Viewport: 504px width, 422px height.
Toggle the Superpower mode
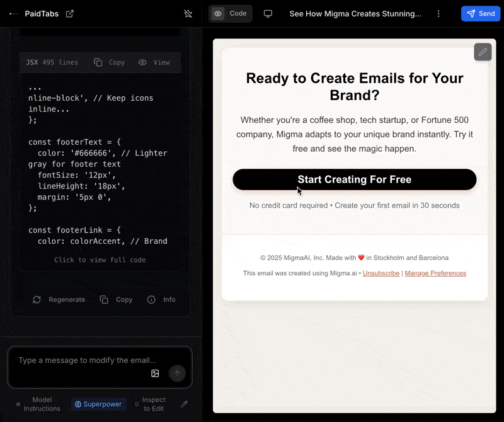tap(98, 404)
